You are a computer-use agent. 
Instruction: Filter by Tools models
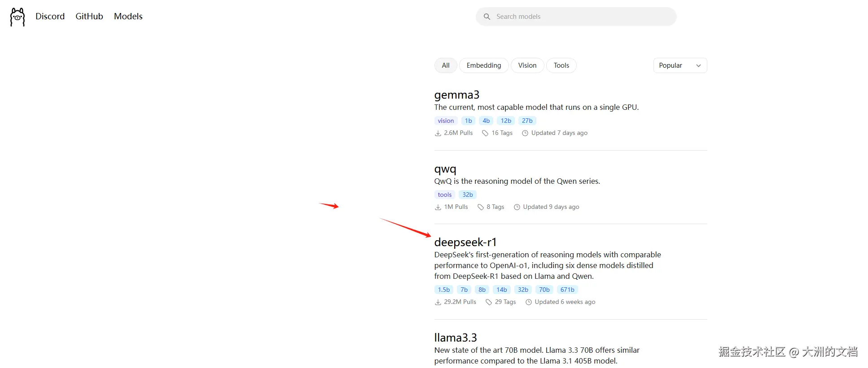(561, 65)
